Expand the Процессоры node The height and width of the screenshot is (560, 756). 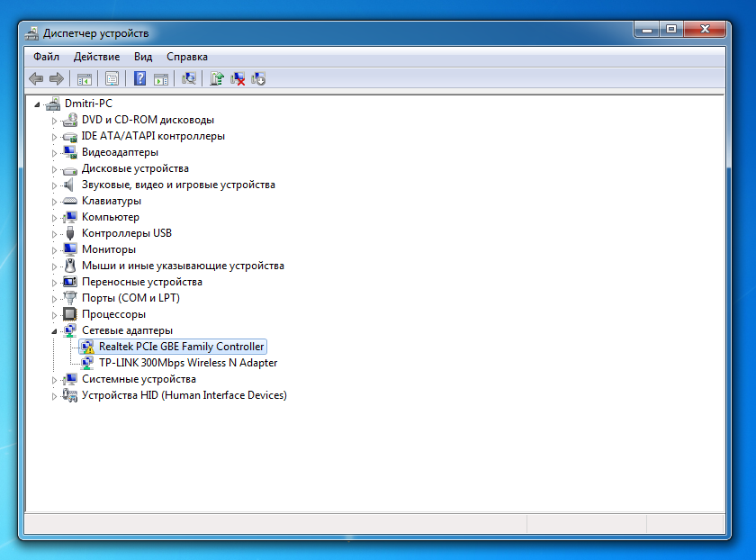tap(54, 315)
